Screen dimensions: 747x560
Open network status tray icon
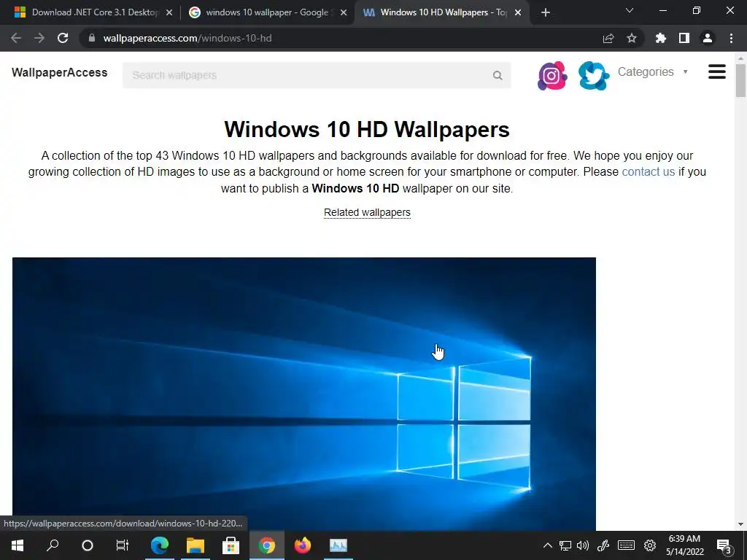565,545
